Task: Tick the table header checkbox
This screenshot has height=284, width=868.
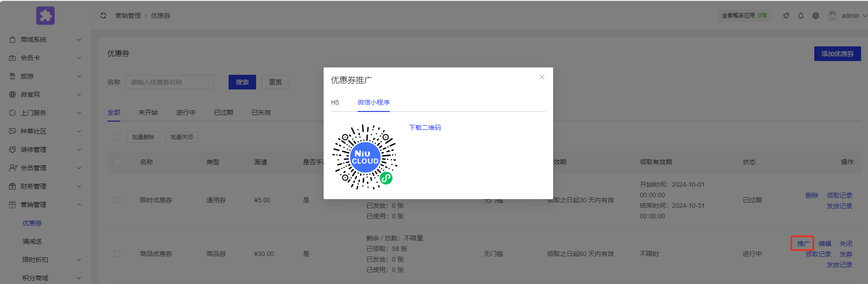Action: click(117, 162)
